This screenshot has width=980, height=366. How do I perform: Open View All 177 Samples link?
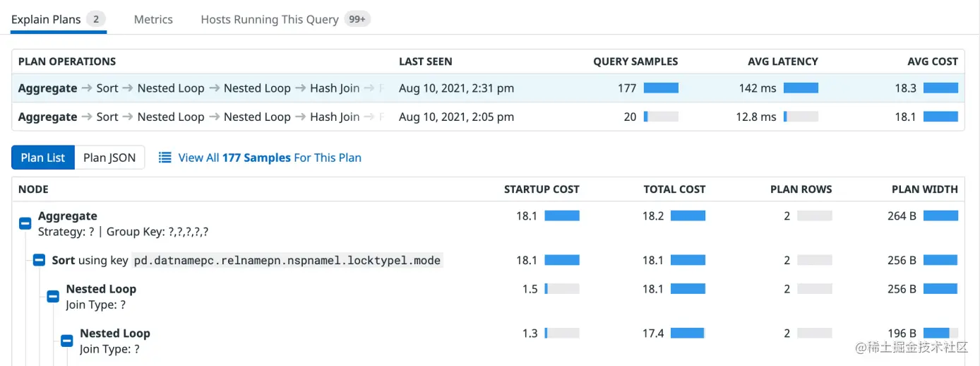click(x=270, y=158)
